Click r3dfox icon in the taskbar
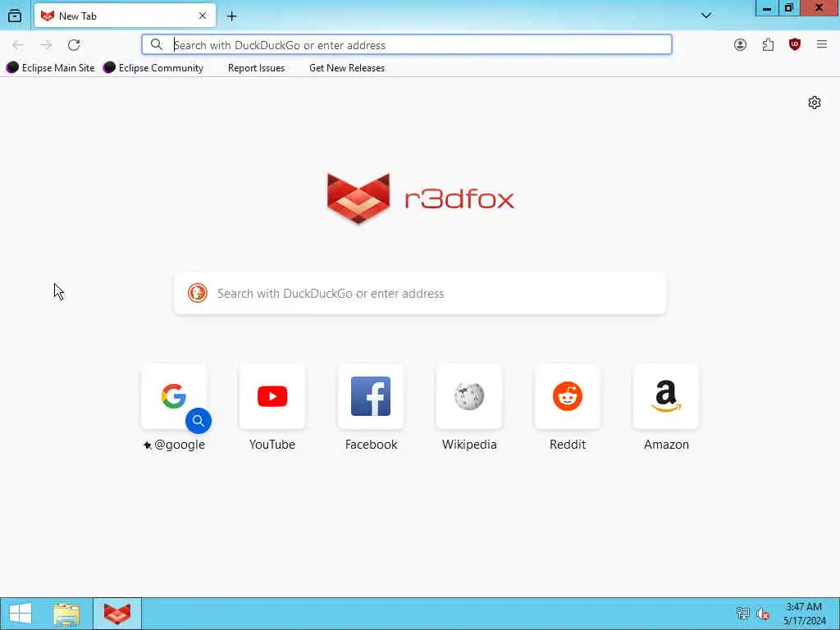This screenshot has height=630, width=840. [117, 614]
